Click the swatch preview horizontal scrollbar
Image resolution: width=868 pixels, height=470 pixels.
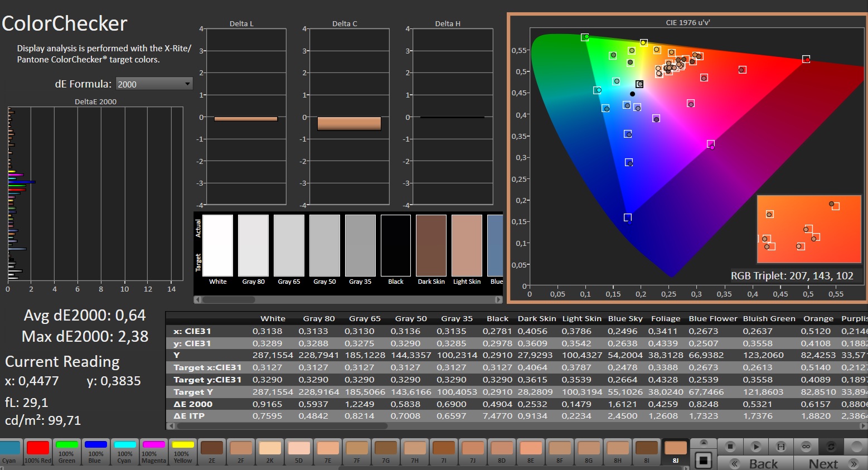tap(229, 300)
